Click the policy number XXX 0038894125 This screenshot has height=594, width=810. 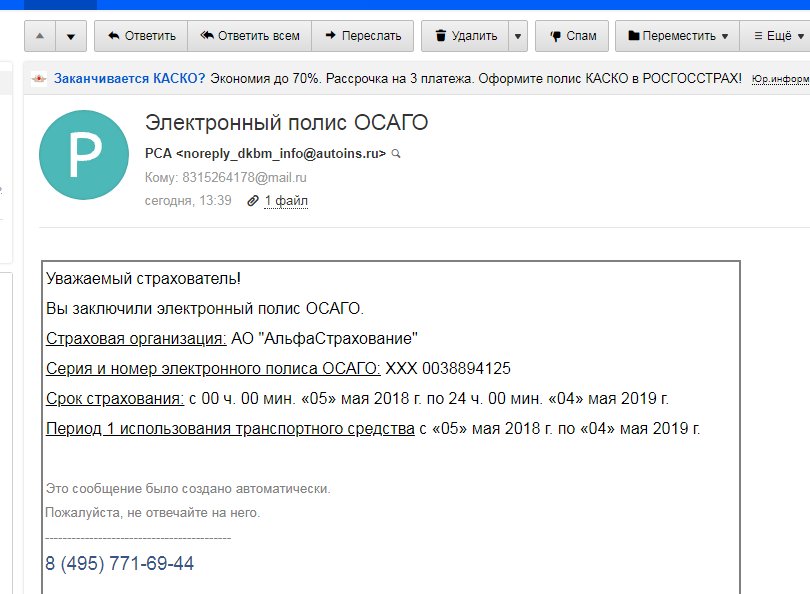coord(448,368)
